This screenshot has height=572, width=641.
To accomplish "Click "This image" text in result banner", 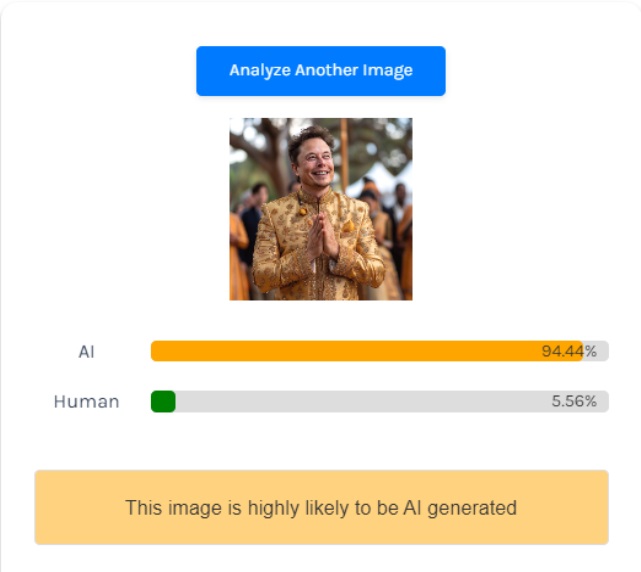I will point(162,507).
